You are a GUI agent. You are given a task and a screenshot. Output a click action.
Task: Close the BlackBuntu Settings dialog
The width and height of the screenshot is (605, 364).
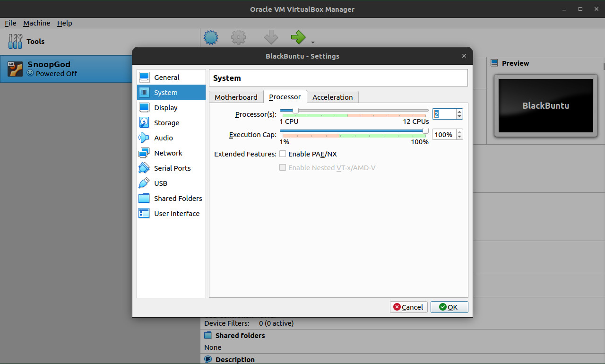click(464, 56)
